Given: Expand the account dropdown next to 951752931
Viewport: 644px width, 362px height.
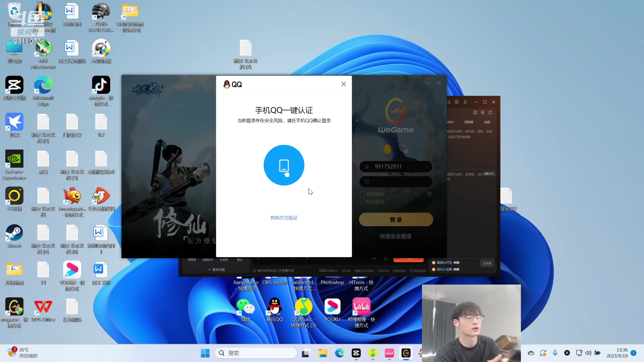Looking at the screenshot, I should point(426,167).
